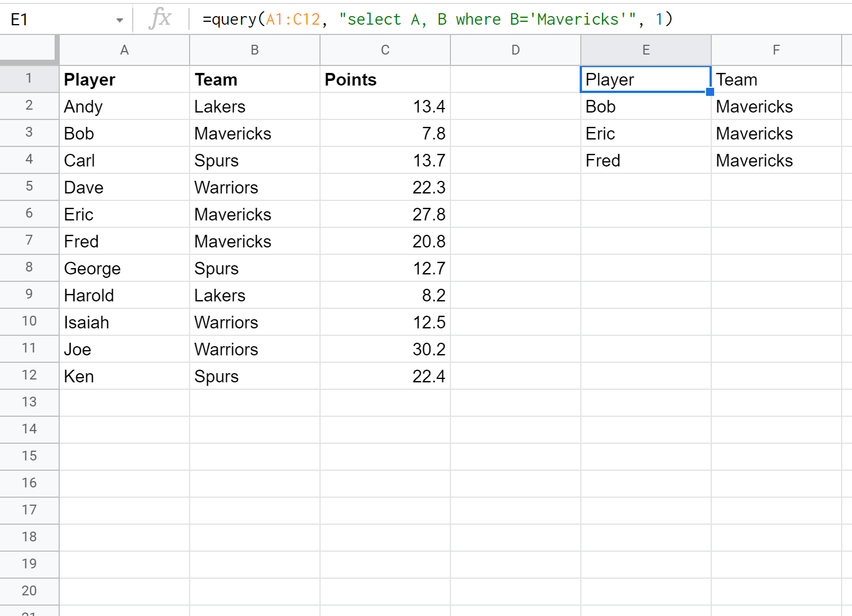The image size is (852, 616).
Task: Select the Lakers cell next to Harold
Action: (x=255, y=295)
